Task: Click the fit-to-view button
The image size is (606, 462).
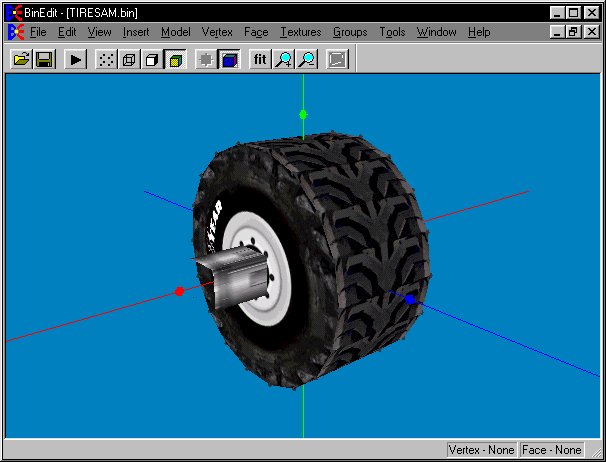Action: pyautogui.click(x=260, y=60)
